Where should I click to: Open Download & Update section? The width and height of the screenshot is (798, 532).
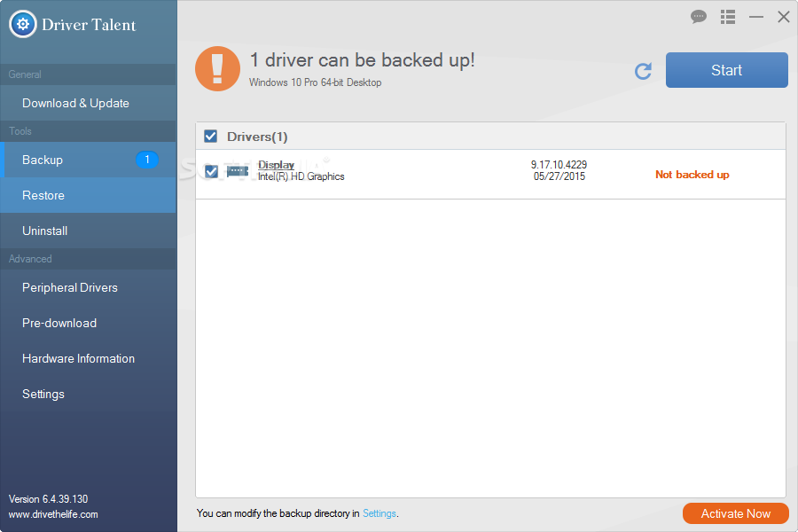[x=88, y=103]
